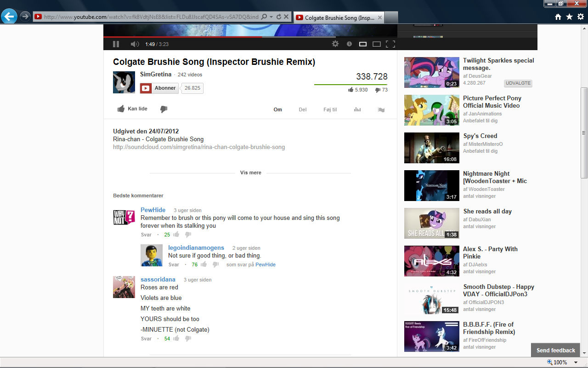Open the video statistics chart icon
588x368 pixels.
[x=357, y=109]
